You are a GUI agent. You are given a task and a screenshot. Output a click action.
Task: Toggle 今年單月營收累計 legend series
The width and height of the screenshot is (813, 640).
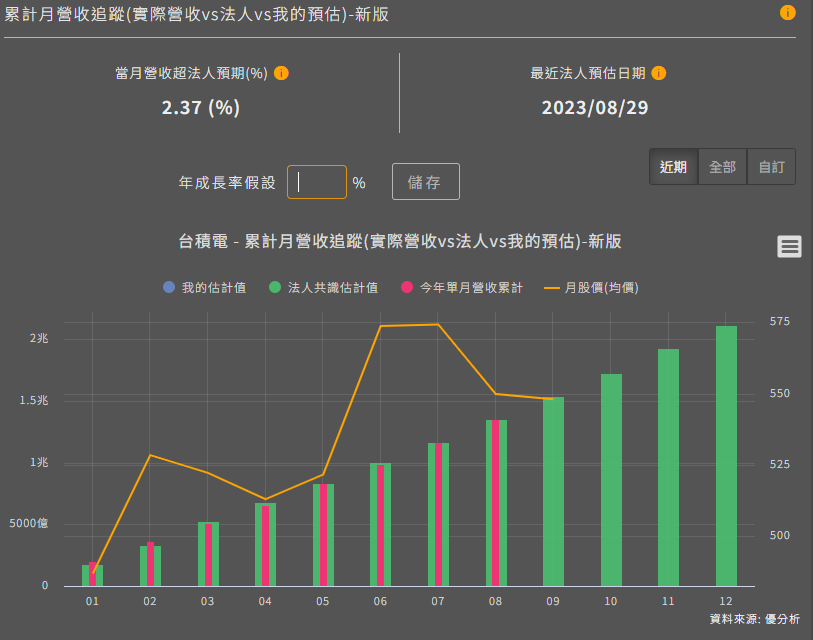[x=462, y=287]
